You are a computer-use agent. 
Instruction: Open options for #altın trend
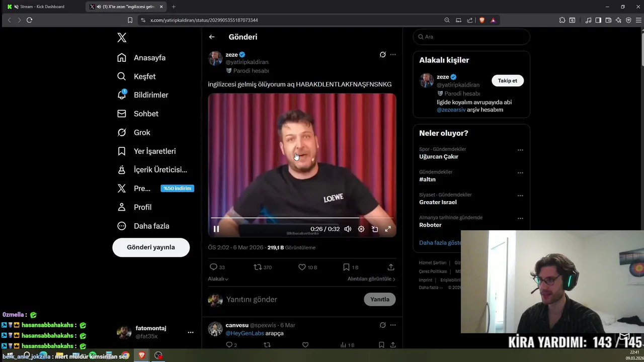pos(520,172)
